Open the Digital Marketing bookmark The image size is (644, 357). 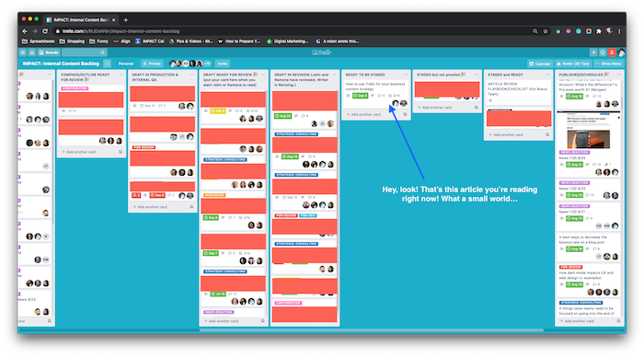[287, 41]
